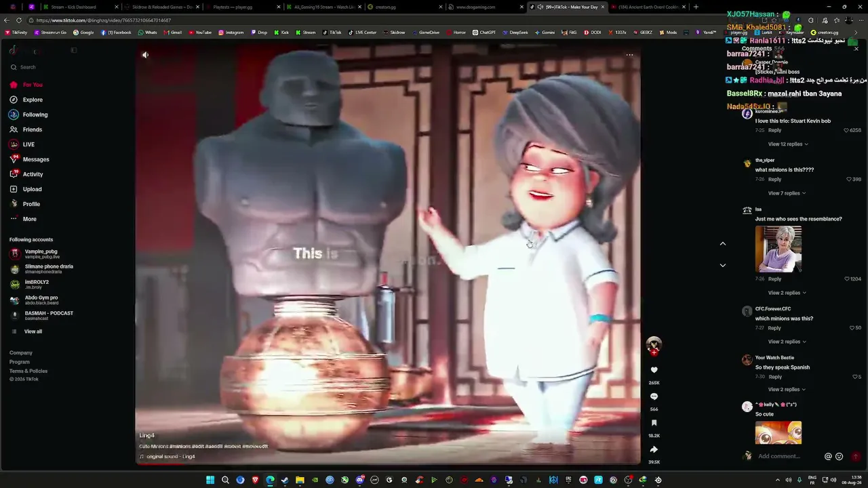The height and width of the screenshot is (488, 868).
Task: Like the 'sees the resemblance' comment
Action: coord(847,279)
